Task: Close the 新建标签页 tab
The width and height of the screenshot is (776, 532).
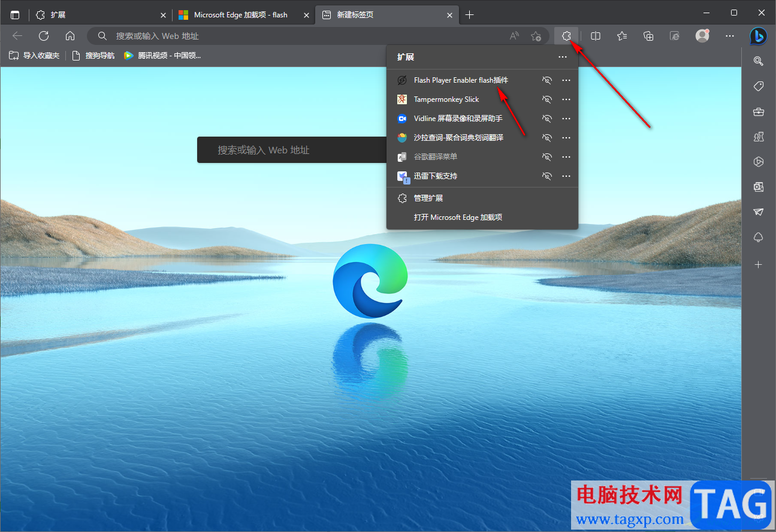Action: point(448,15)
